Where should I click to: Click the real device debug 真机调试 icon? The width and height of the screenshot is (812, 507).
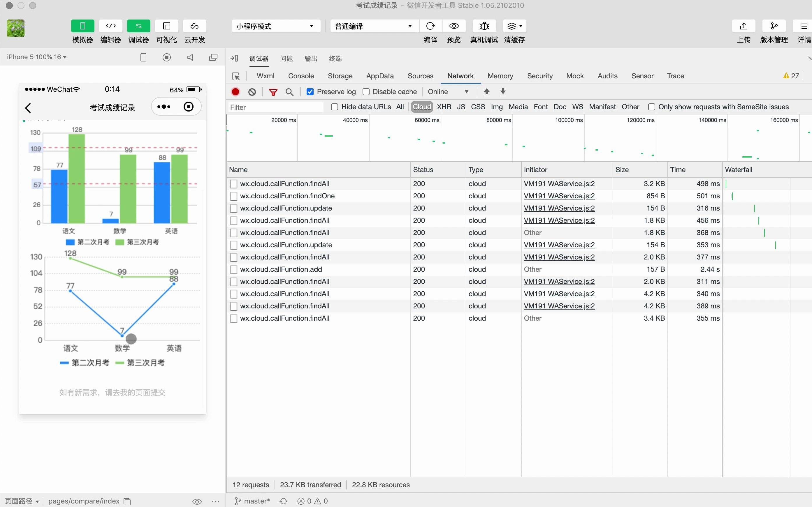484,26
